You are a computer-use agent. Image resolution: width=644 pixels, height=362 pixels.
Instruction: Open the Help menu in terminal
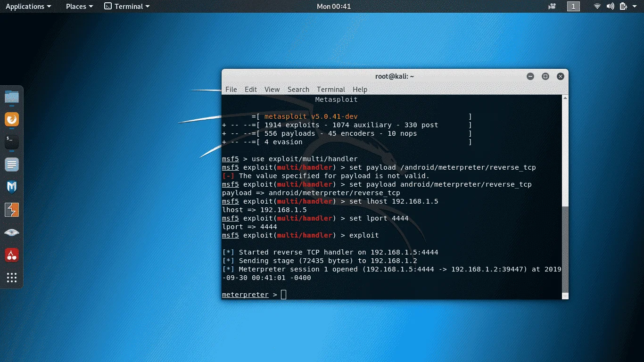360,90
